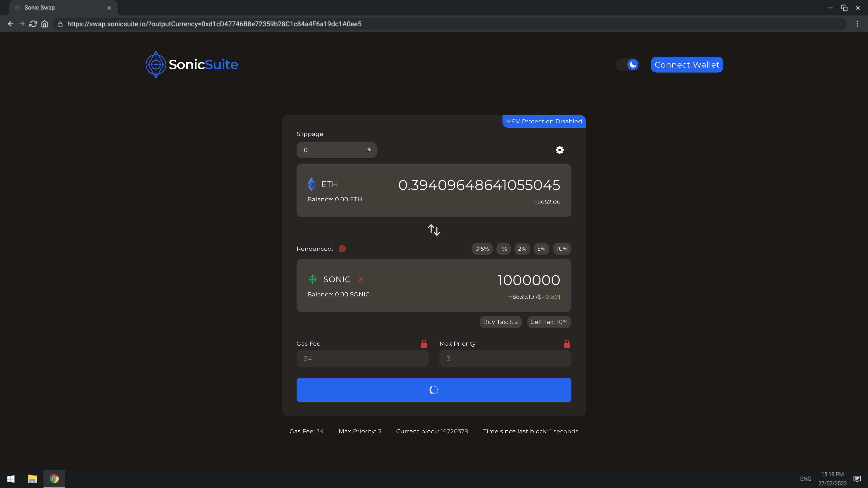868x488 pixels.
Task: Open browser three-dot menu
Action: pyautogui.click(x=857, y=24)
